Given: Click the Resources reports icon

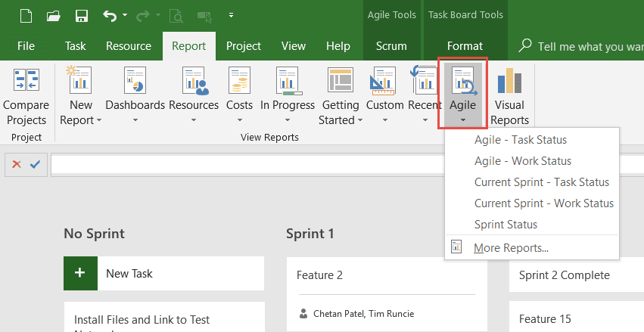Looking at the screenshot, I should coord(194,80).
